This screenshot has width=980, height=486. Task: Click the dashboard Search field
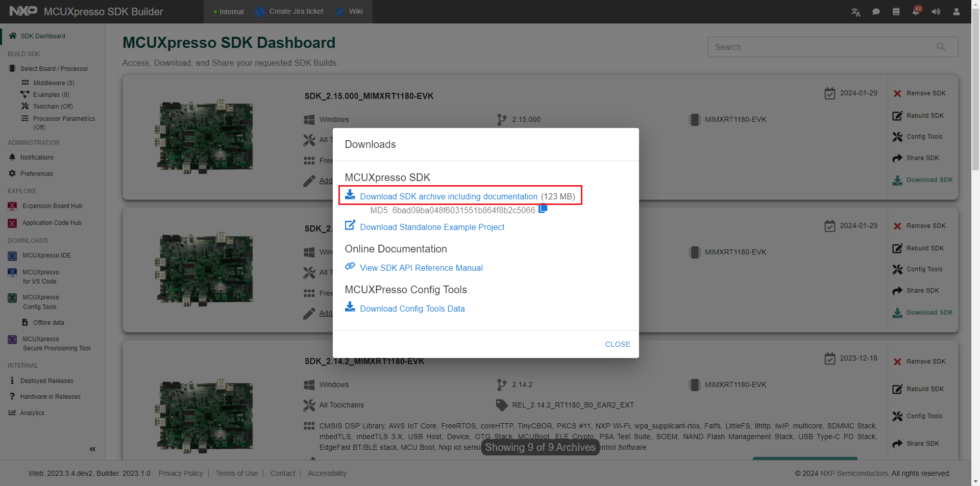tap(822, 47)
